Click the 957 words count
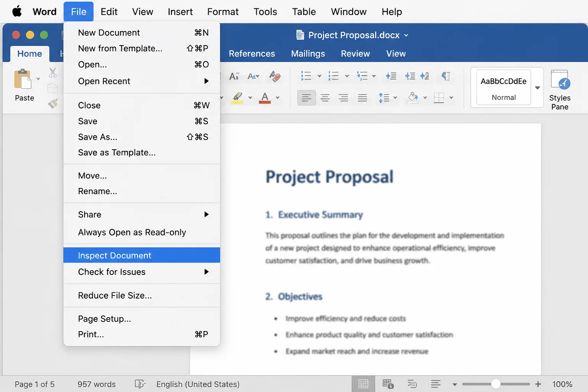This screenshot has height=392, width=588. 96,384
